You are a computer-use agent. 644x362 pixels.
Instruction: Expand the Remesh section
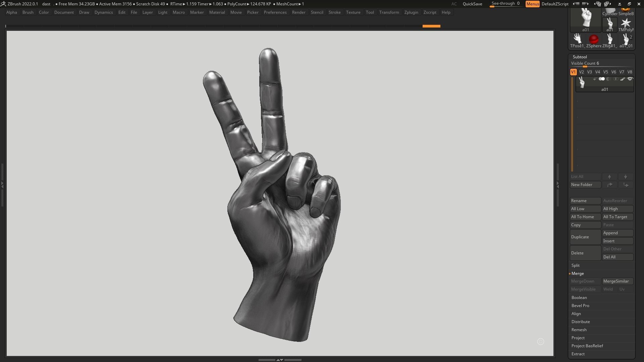click(579, 330)
